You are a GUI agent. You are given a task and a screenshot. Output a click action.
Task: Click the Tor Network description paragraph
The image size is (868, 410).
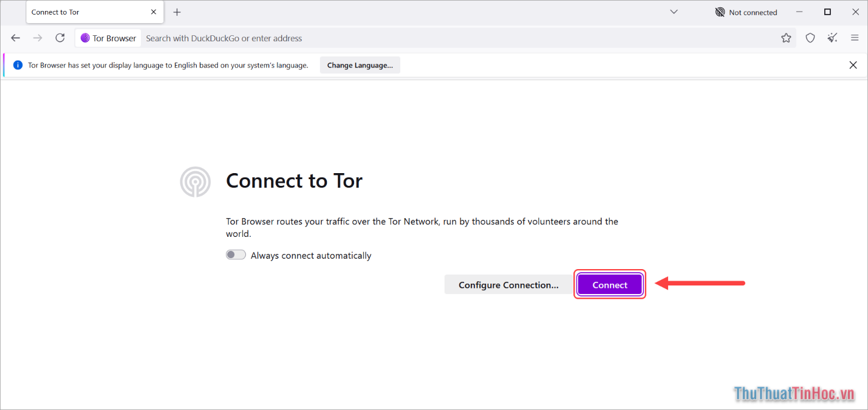422,227
